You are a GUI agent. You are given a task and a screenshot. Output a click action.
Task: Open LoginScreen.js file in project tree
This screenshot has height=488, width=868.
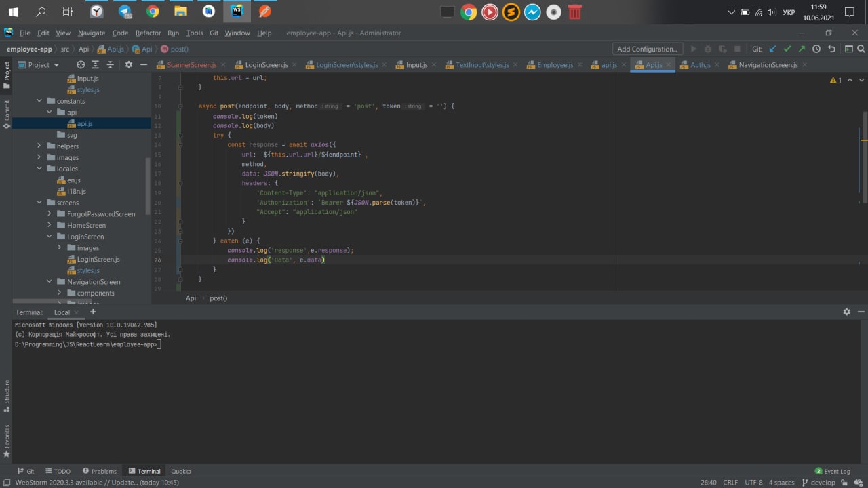pos(98,259)
